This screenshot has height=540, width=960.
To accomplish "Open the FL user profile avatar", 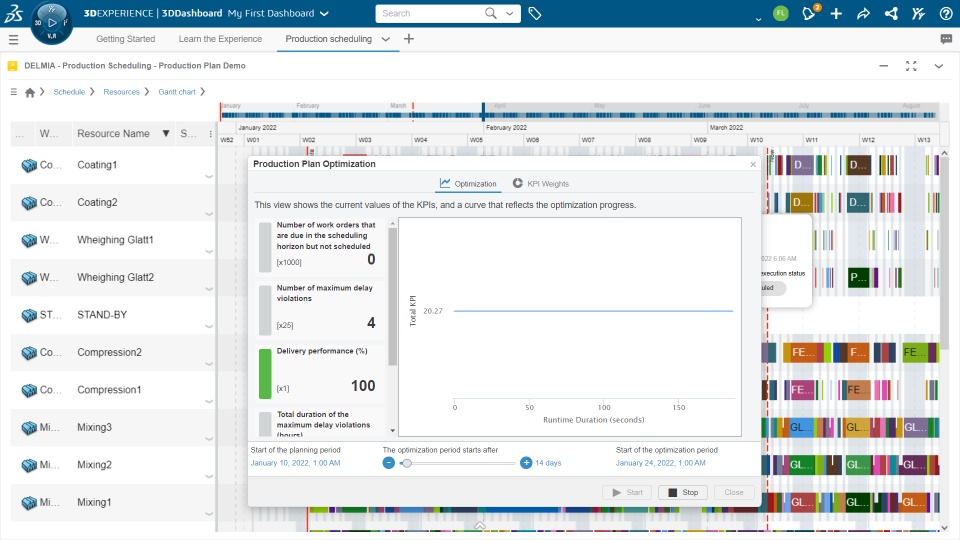I will pyautogui.click(x=780, y=13).
